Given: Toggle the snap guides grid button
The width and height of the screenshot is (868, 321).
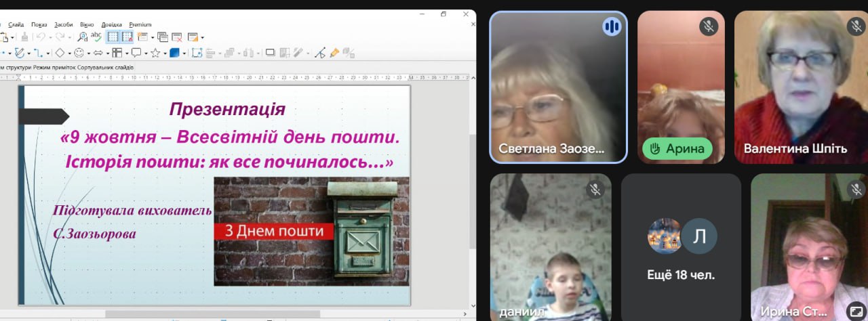Looking at the screenshot, I should (x=127, y=37).
